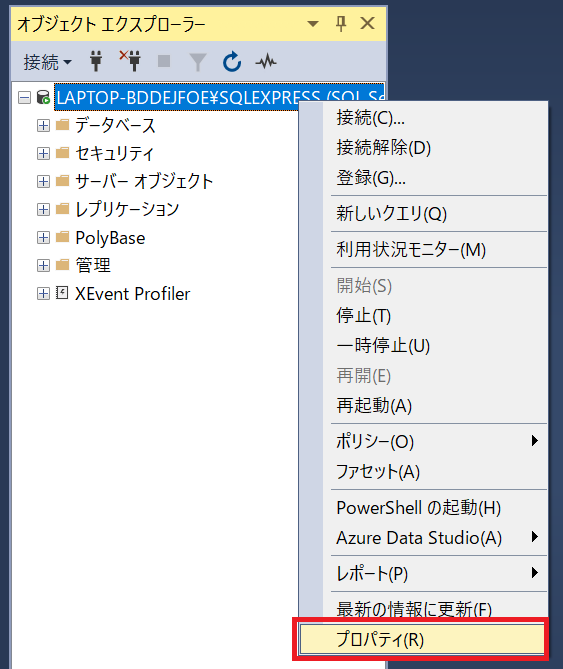Screen dimensions: 563x669
Task: Click the Connect Object Explorer plug icon
Action: tap(96, 61)
